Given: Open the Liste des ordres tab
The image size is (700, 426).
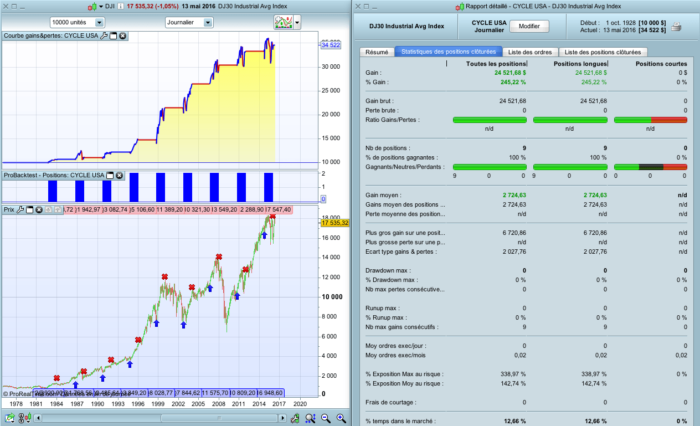Looking at the screenshot, I should pos(530,52).
